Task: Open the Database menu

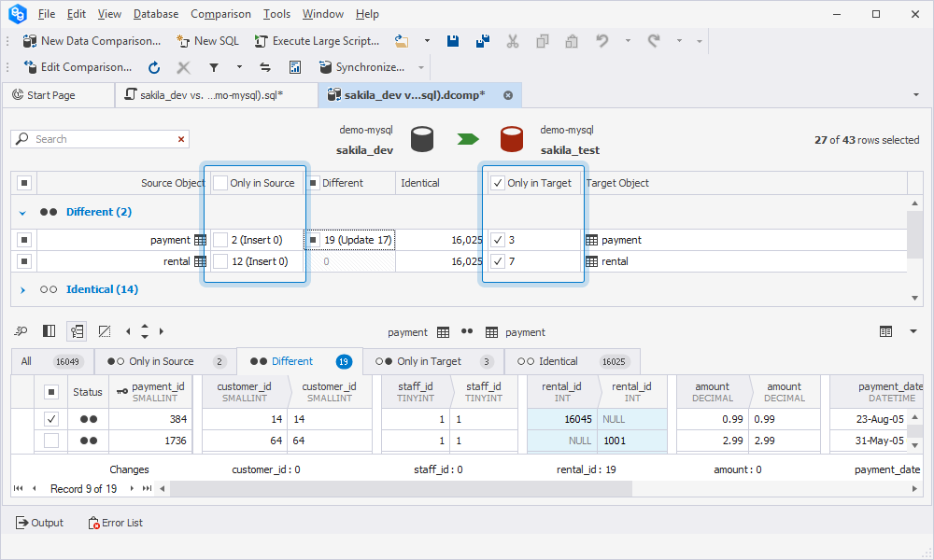Action: 156,14
